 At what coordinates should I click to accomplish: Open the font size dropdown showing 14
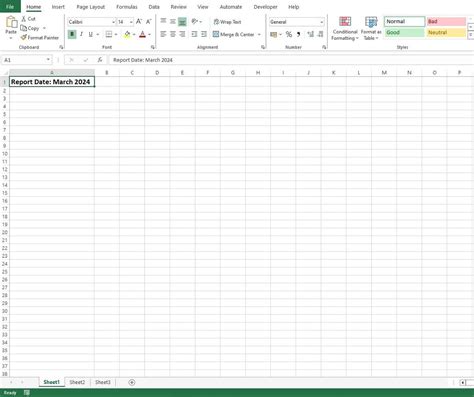(x=131, y=22)
